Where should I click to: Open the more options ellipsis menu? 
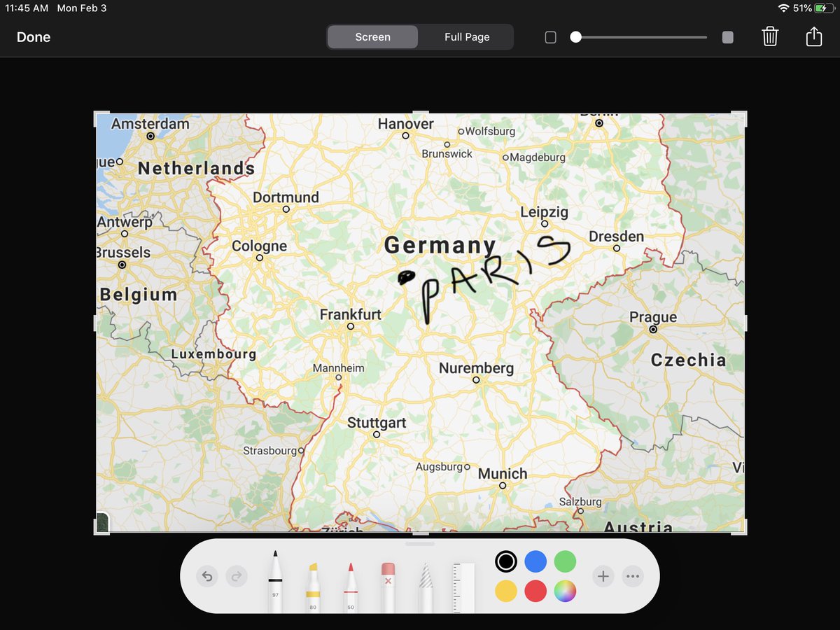633,577
